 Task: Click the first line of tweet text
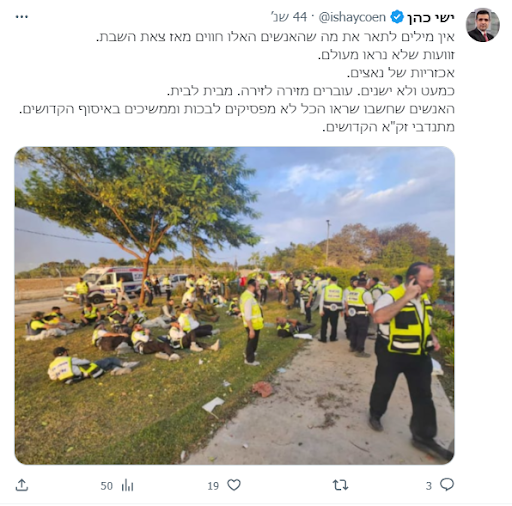tap(275, 36)
